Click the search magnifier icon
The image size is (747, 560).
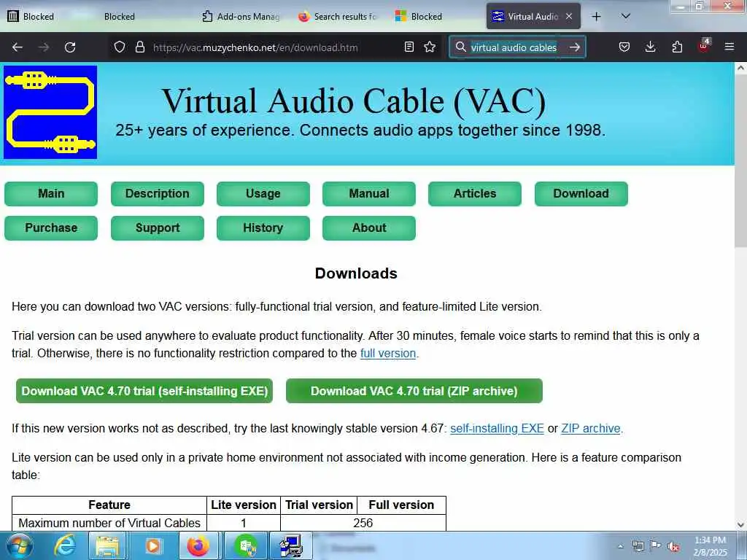(x=460, y=47)
